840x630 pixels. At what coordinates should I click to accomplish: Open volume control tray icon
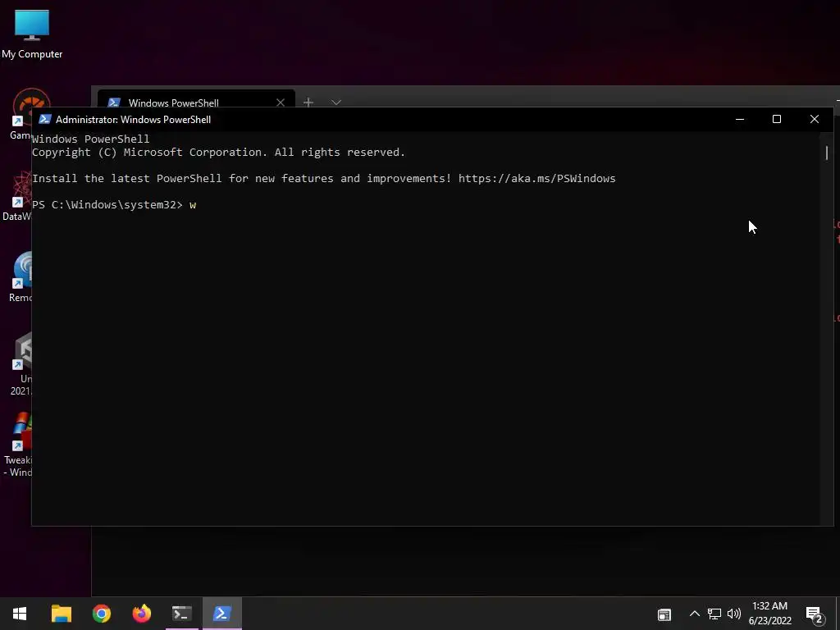pos(734,614)
